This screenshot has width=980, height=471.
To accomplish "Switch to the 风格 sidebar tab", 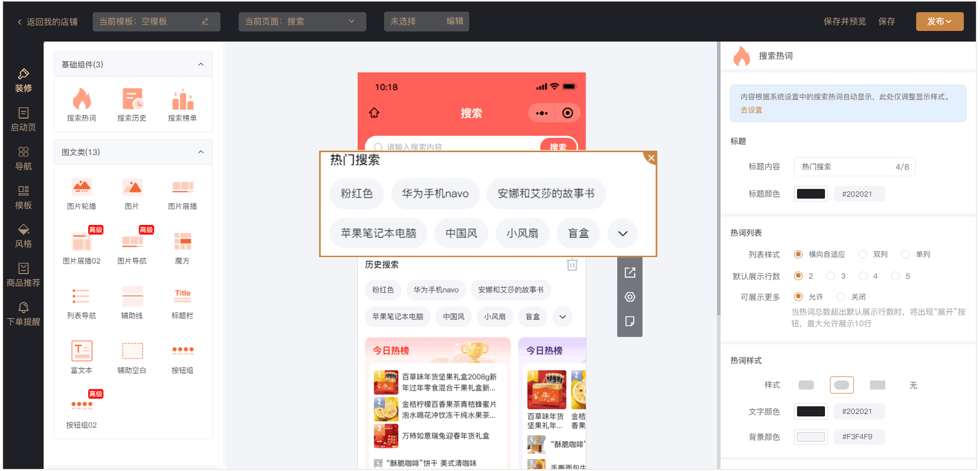I will click(x=23, y=236).
